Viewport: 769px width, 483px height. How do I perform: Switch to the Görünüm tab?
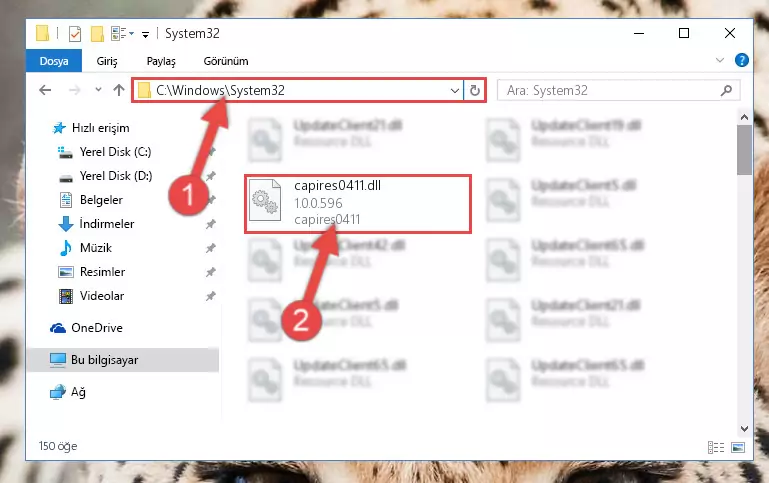[226, 61]
